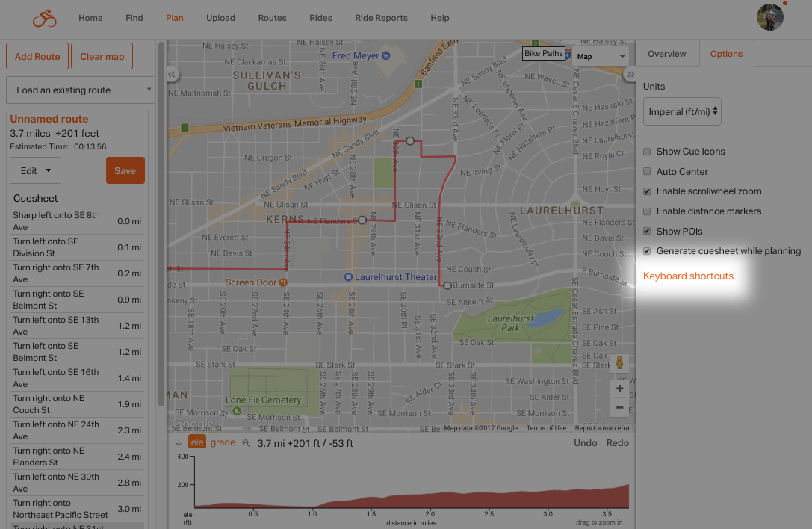
Task: Undo the last route change
Action: [585, 443]
